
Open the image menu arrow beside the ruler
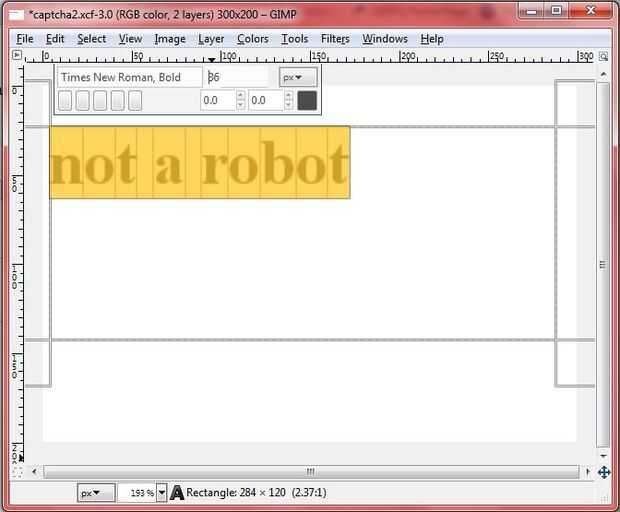pos(17,55)
